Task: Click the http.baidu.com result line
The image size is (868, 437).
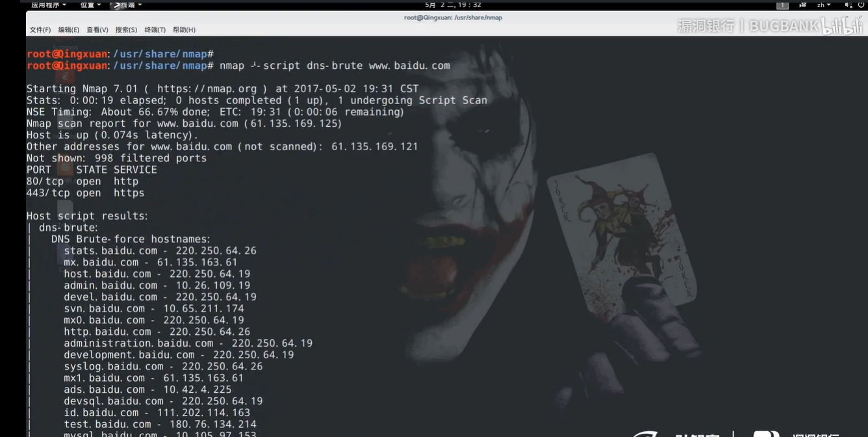Action: point(157,332)
